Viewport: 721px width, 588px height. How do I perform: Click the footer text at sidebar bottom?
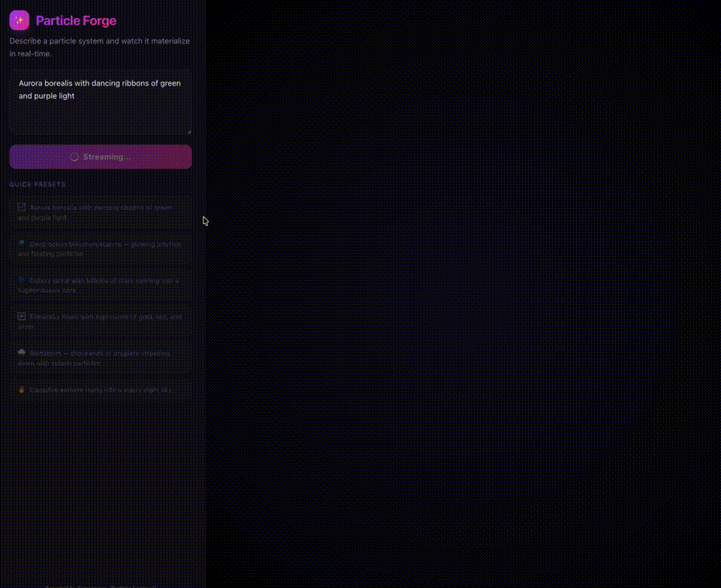click(101, 585)
